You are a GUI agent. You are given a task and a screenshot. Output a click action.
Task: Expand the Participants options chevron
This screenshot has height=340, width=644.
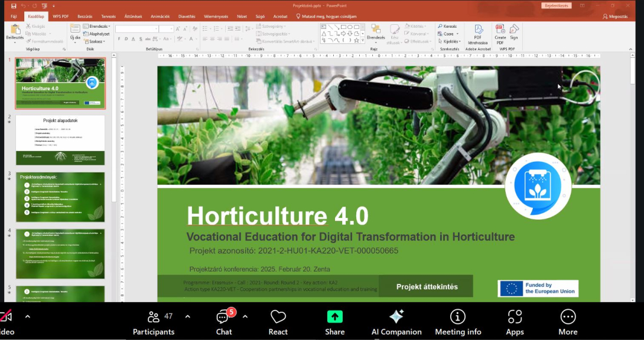tap(188, 316)
